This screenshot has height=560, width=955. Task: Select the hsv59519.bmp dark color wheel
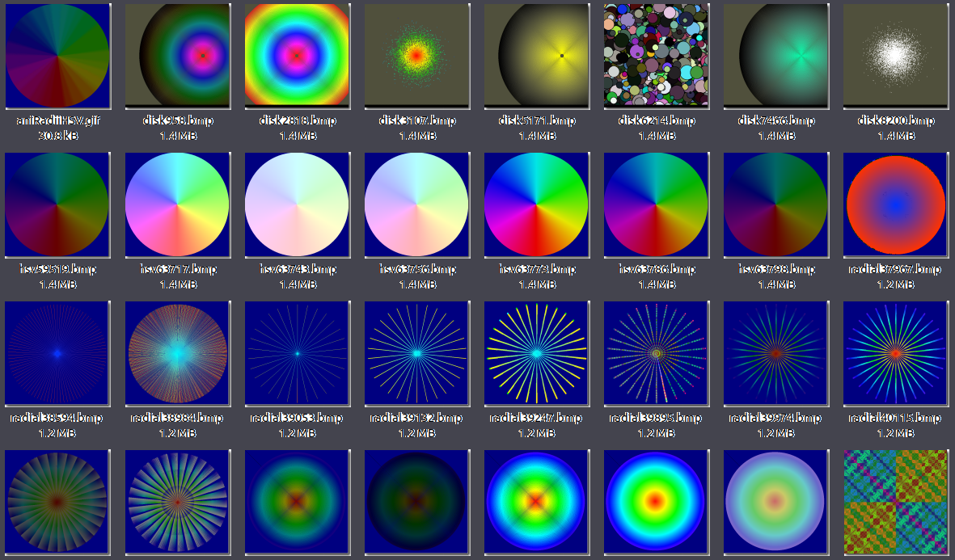pos(57,204)
